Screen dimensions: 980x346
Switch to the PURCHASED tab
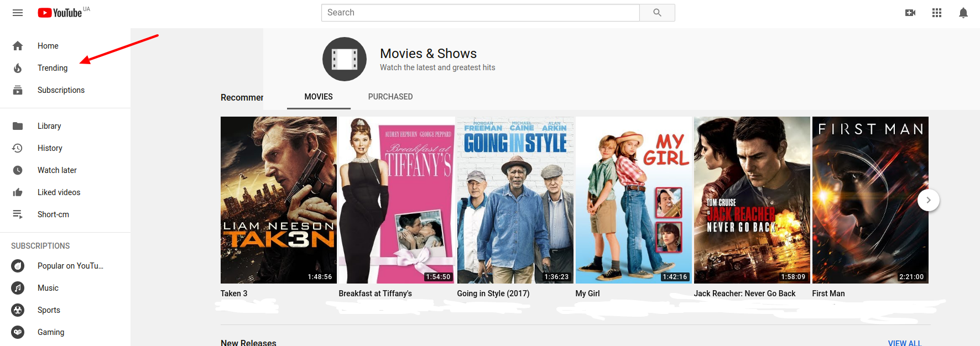390,97
